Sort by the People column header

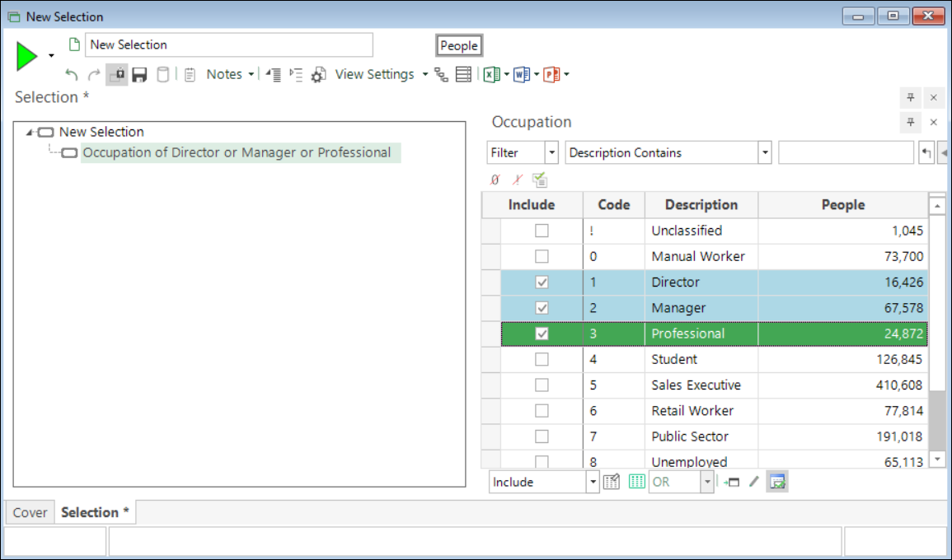pyautogui.click(x=843, y=205)
